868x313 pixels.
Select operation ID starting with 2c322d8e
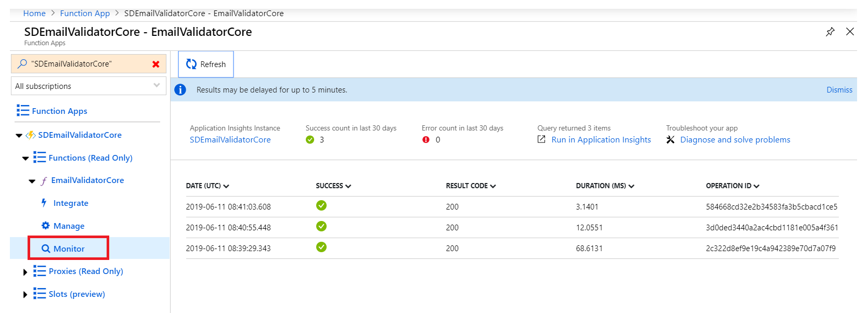tap(771, 248)
